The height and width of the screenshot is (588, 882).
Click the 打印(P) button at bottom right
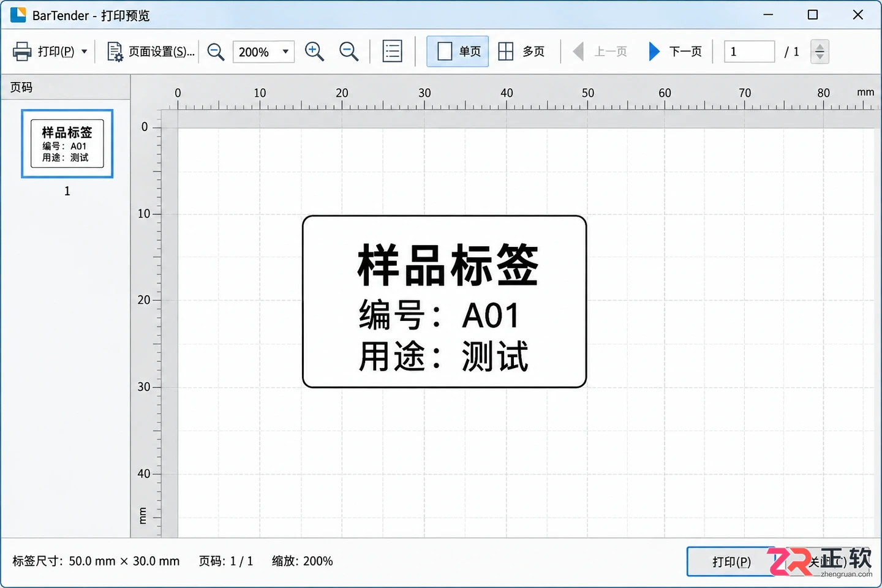[731, 562]
